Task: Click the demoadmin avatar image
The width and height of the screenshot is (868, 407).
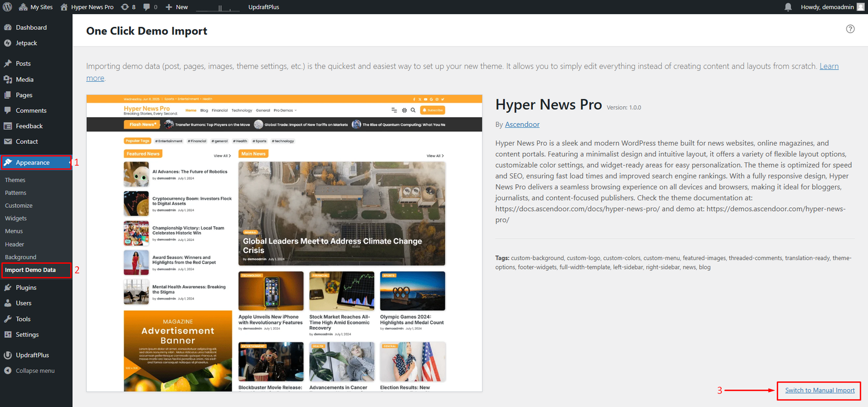Action: [x=860, y=7]
